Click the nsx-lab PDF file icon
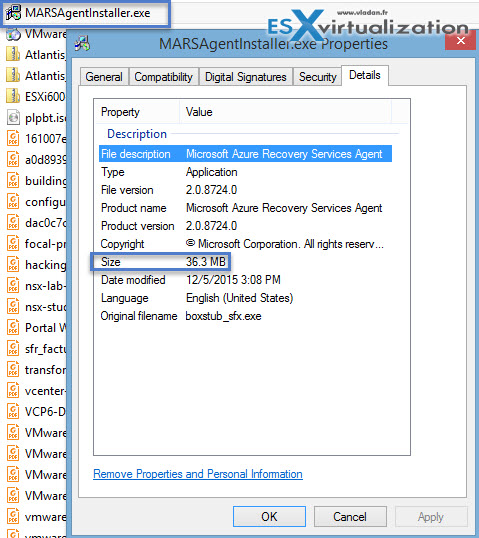The image size is (479, 538). coord(13,286)
